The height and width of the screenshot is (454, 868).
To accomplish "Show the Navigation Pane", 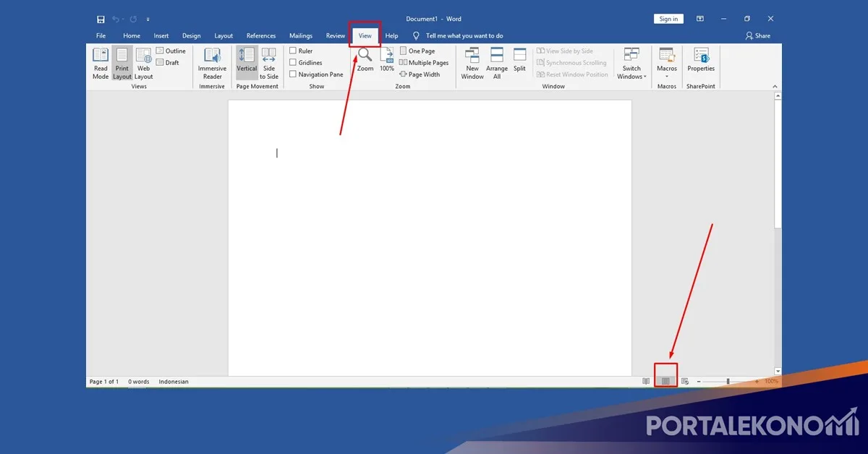I will [x=293, y=74].
